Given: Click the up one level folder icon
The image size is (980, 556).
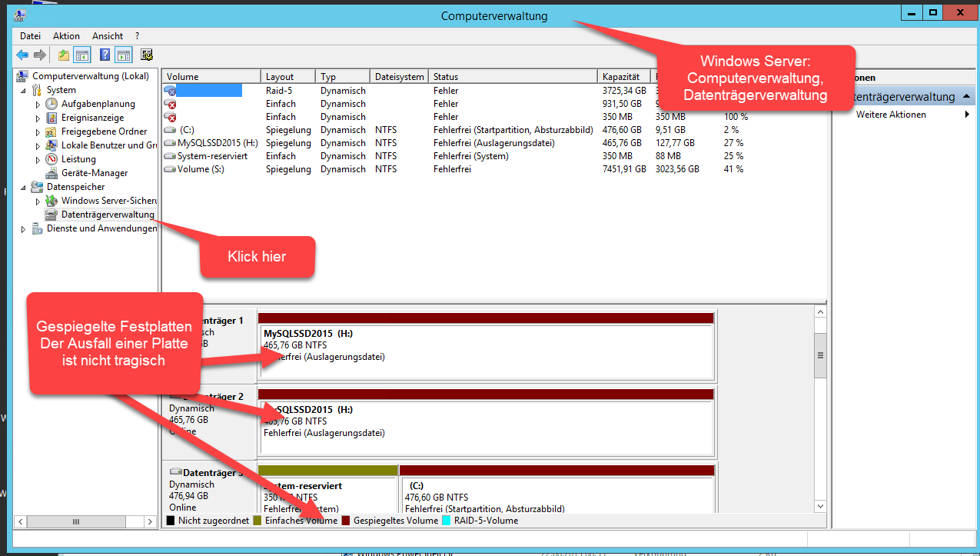Looking at the screenshot, I should (64, 55).
